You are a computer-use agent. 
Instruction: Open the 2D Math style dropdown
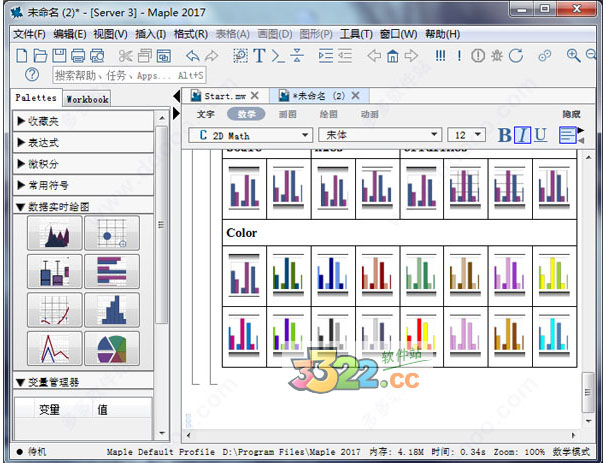coord(250,135)
